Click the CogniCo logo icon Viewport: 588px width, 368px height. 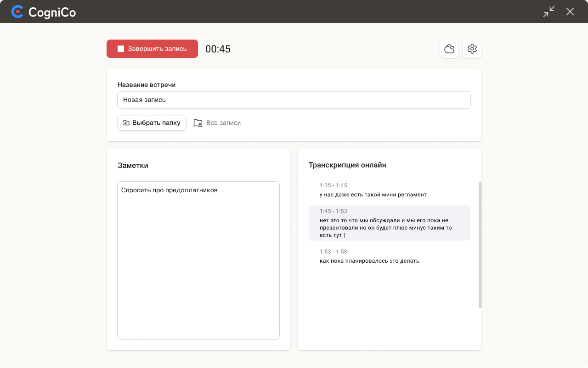click(x=17, y=12)
